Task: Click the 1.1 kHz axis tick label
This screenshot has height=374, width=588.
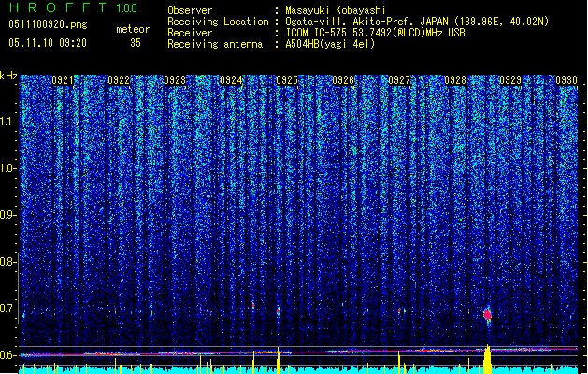Action: pos(8,122)
